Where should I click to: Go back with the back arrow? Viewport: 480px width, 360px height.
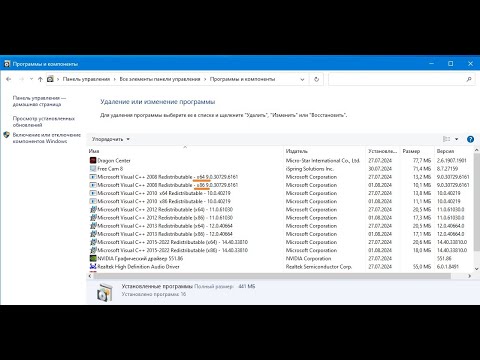(9, 79)
